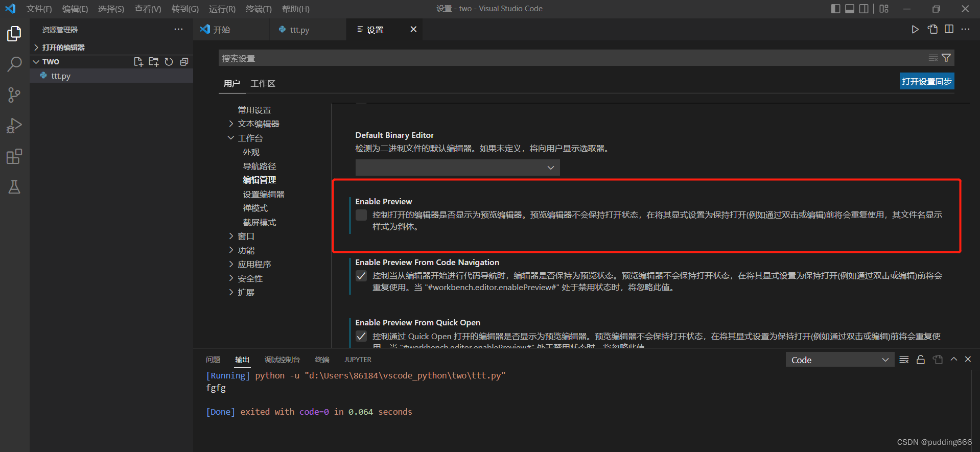Image resolution: width=980 pixels, height=452 pixels.
Task: Select the 用户 settings tab
Action: click(231, 83)
